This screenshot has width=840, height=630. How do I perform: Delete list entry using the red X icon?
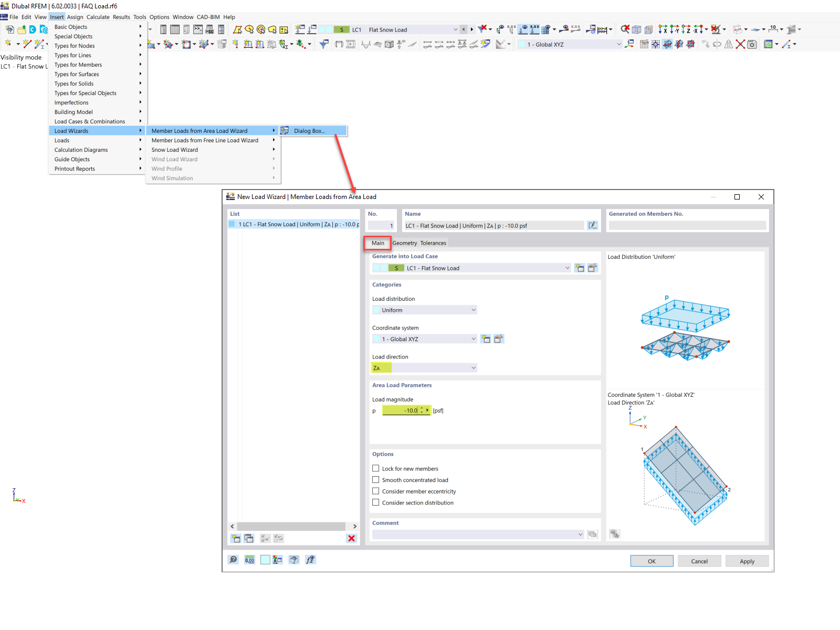pyautogui.click(x=351, y=538)
